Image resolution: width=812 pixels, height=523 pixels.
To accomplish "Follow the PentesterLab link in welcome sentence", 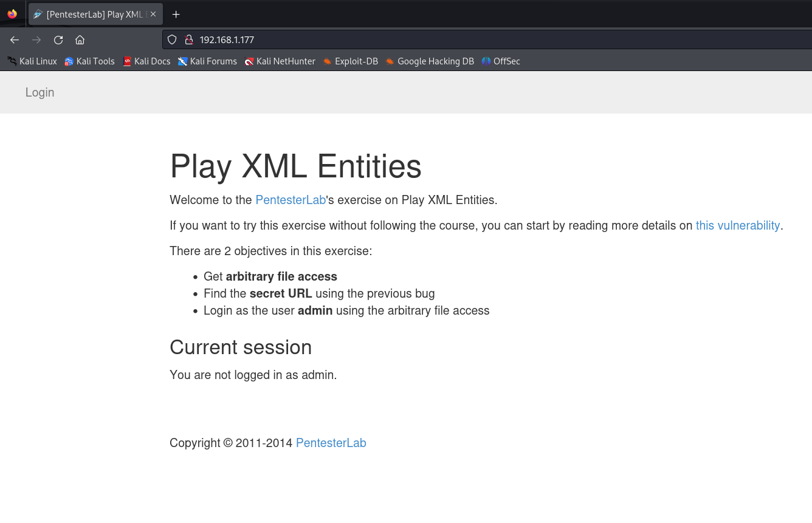I will (x=291, y=200).
